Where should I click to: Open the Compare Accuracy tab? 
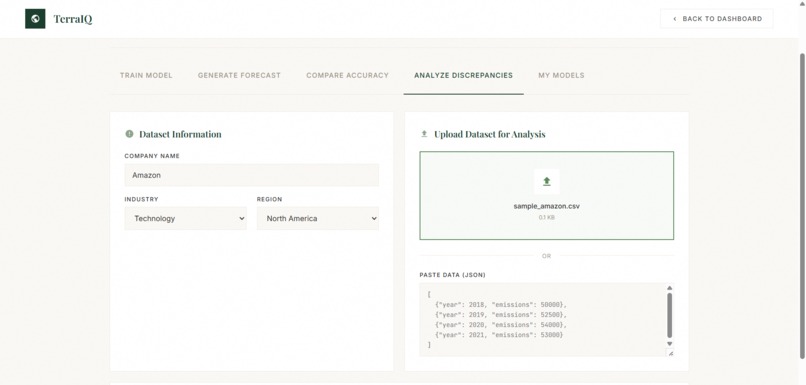point(347,75)
